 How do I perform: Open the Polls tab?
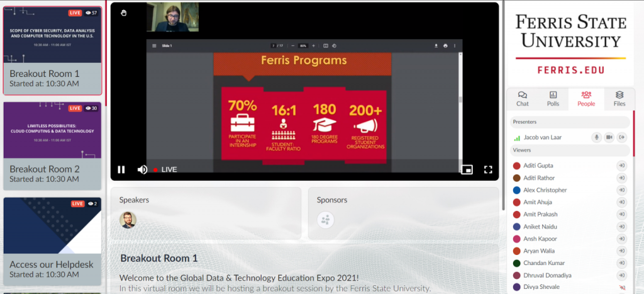(x=553, y=99)
